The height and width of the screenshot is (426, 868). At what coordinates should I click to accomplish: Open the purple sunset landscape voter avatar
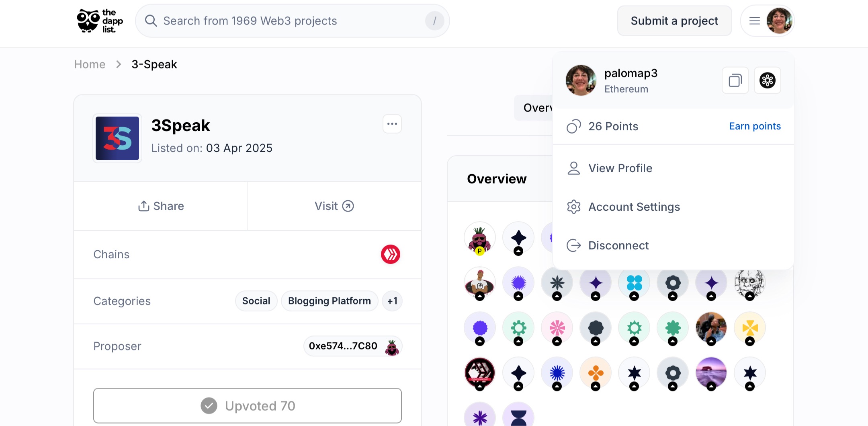click(x=711, y=373)
